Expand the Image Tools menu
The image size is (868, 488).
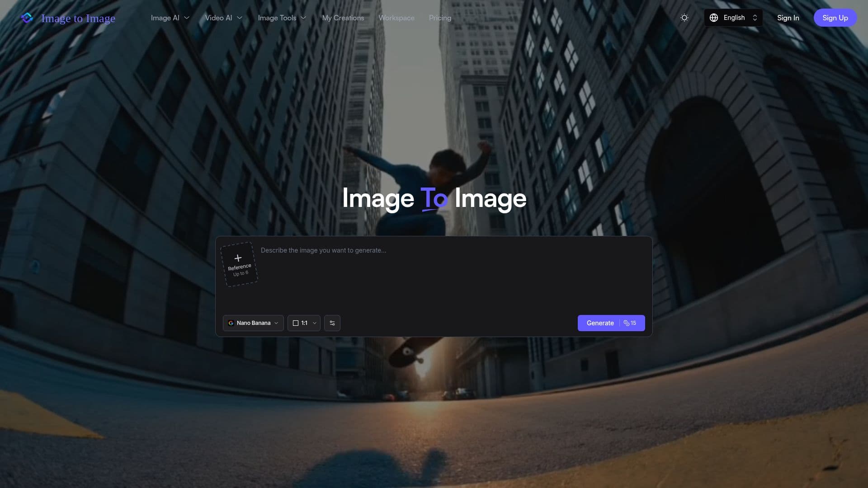(282, 18)
